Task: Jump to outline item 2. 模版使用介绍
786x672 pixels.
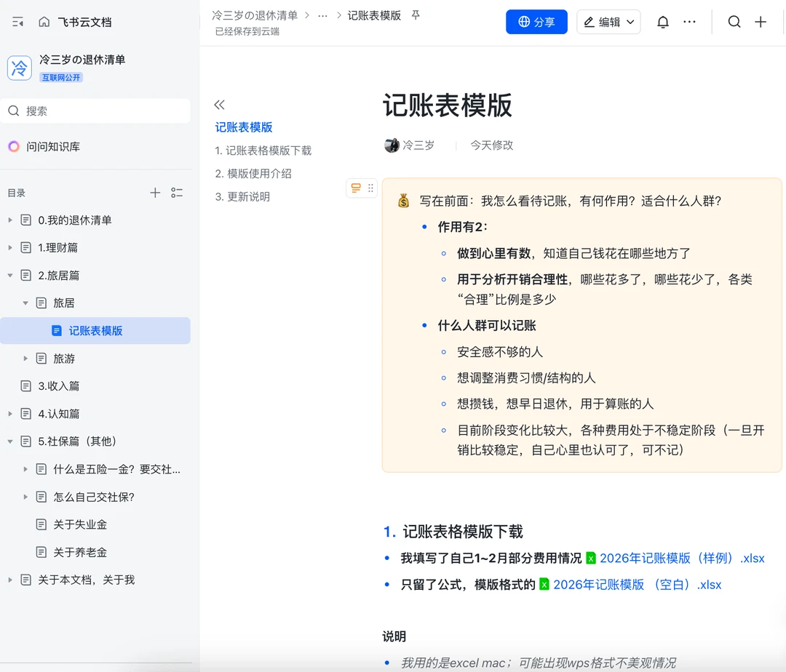Action: click(x=253, y=174)
